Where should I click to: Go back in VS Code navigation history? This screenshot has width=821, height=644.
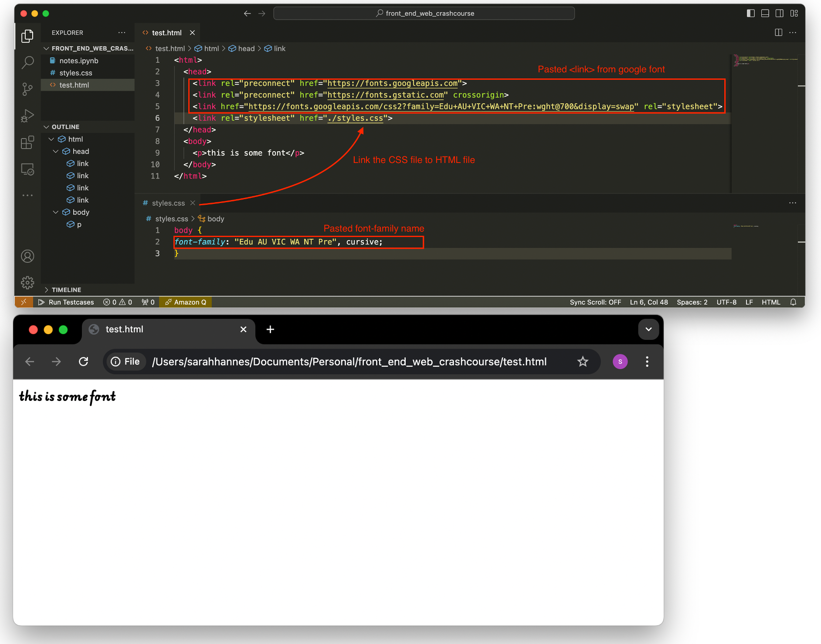(x=248, y=14)
